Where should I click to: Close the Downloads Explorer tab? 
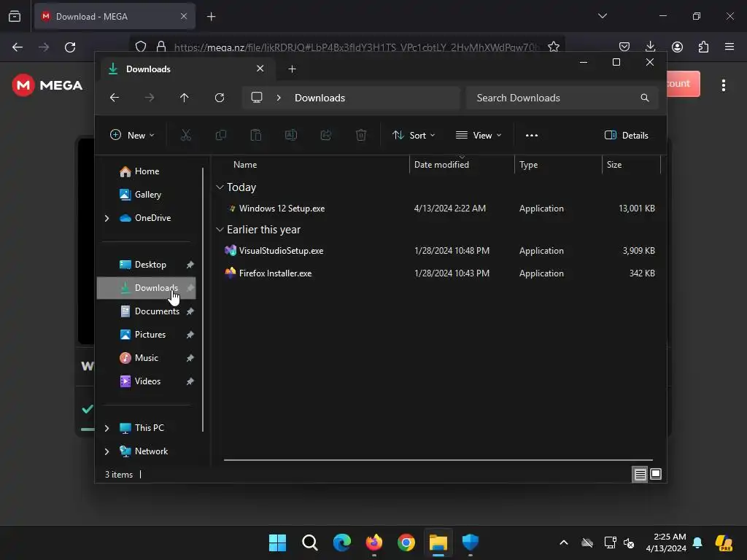coord(260,69)
